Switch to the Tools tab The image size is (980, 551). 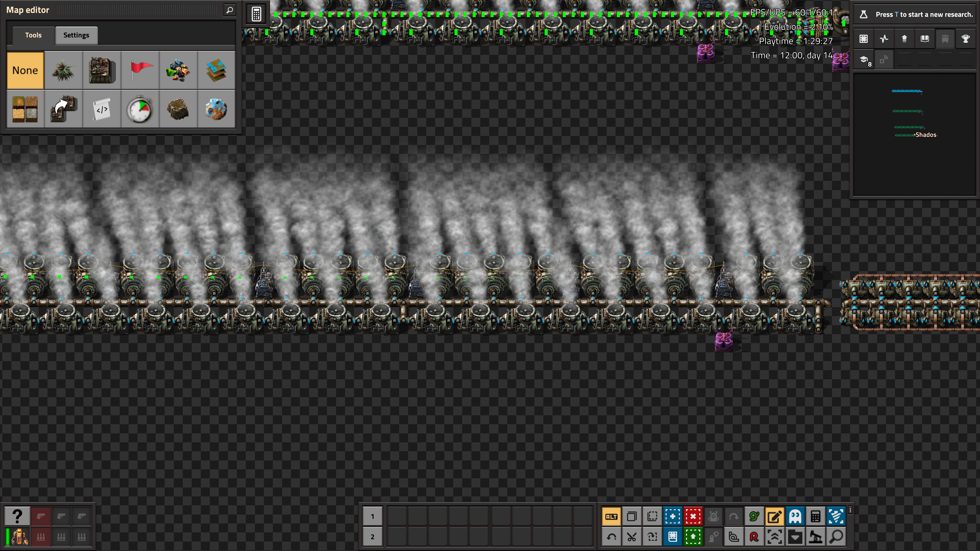pos(33,35)
